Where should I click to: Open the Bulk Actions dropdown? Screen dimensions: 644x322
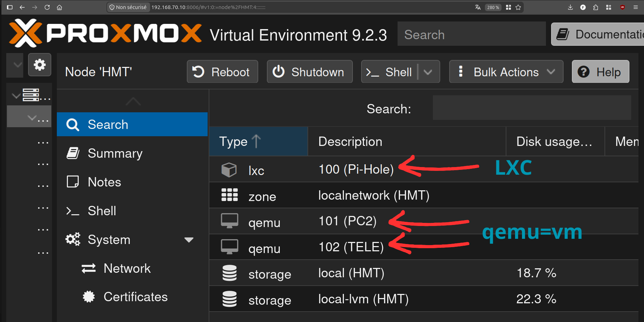click(x=506, y=72)
